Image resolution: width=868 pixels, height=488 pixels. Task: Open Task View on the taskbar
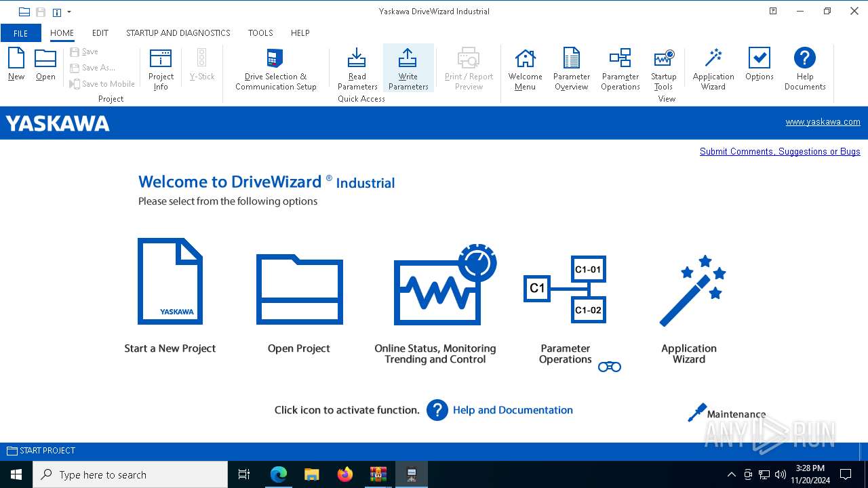pos(244,474)
